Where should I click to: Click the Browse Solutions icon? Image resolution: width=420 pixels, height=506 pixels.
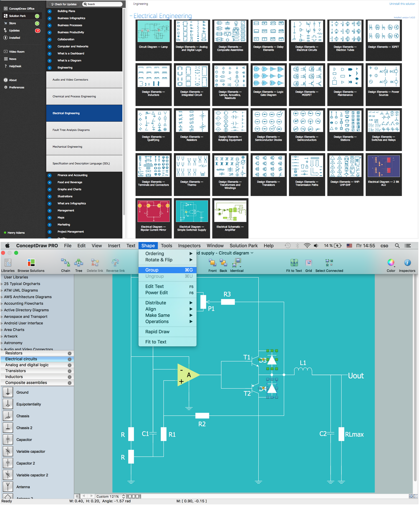[x=31, y=263]
